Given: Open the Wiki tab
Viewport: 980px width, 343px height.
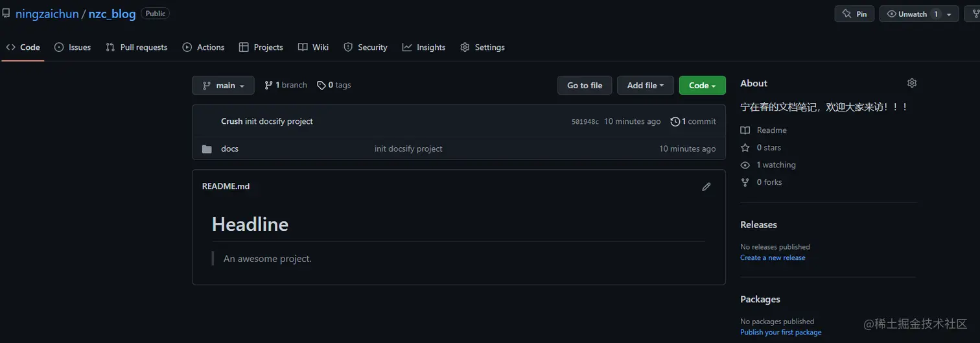Looking at the screenshot, I should tap(314, 47).
